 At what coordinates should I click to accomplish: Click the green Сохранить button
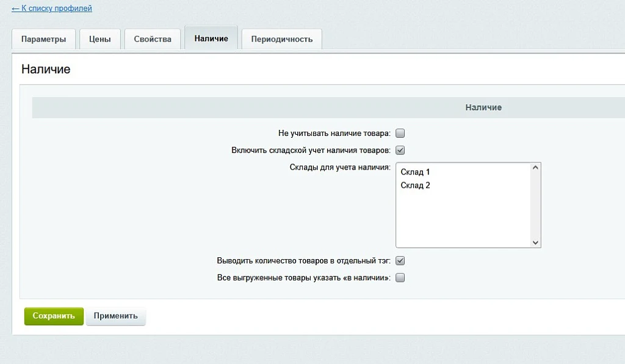[54, 316]
